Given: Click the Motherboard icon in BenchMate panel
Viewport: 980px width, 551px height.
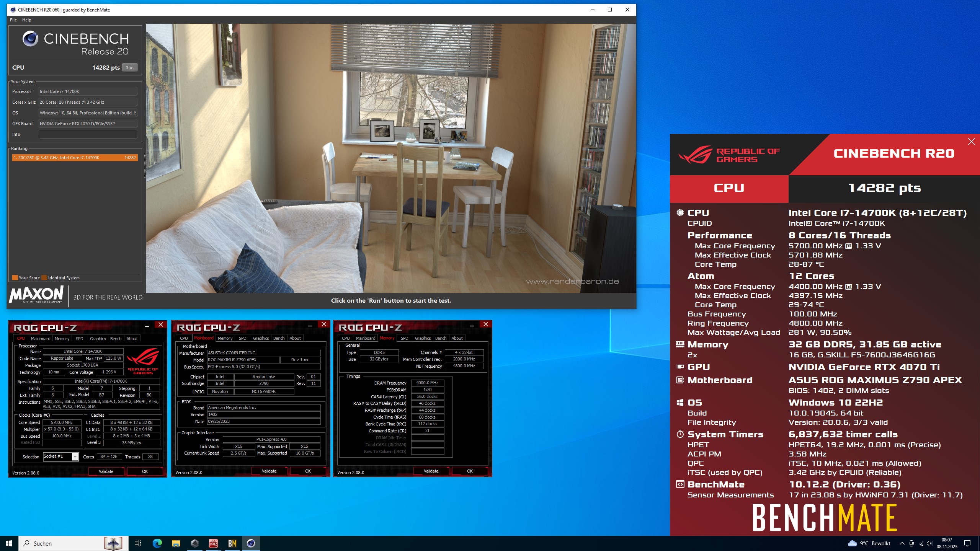Looking at the screenshot, I should point(680,380).
